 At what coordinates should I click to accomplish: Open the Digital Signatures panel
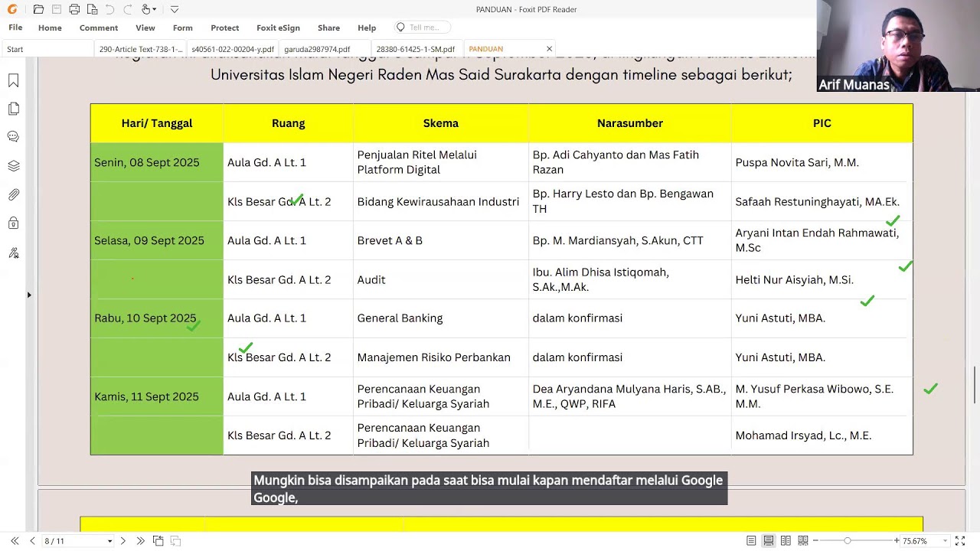(13, 253)
